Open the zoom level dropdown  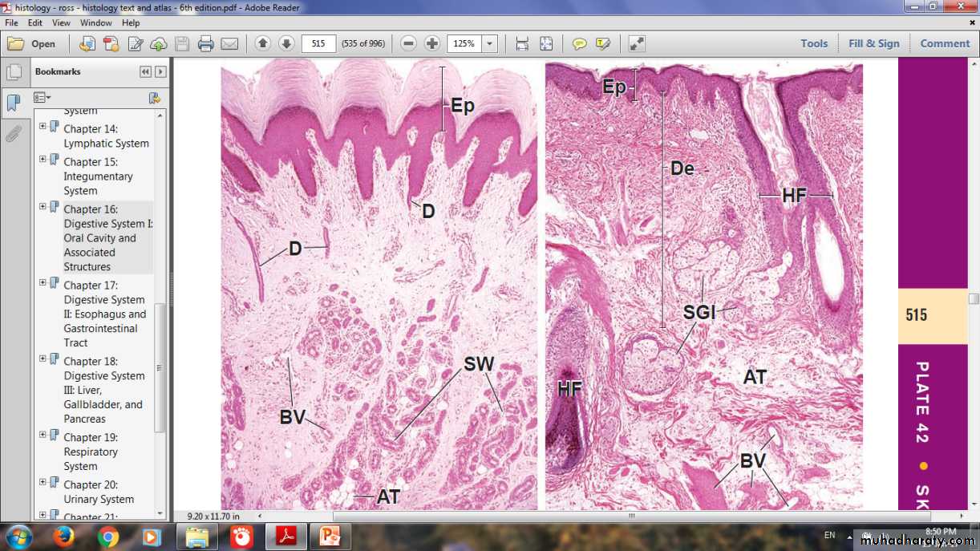pyautogui.click(x=489, y=43)
